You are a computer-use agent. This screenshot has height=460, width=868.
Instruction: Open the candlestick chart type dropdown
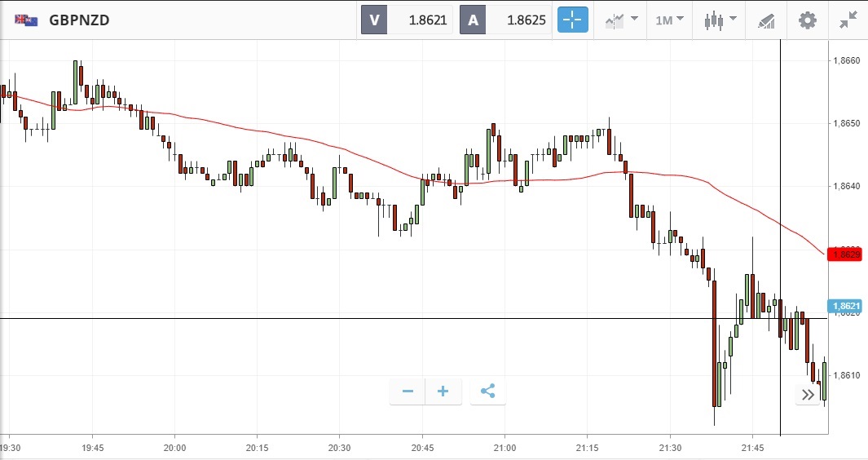(719, 20)
